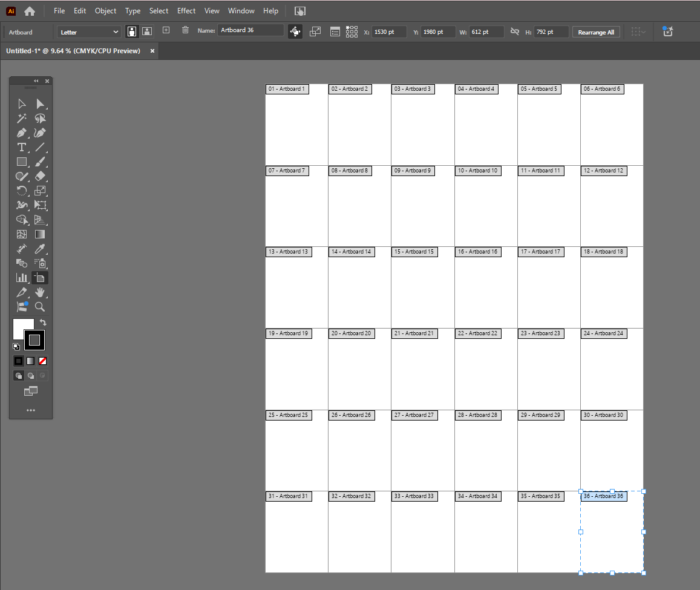This screenshot has height=590, width=700.
Task: Open the Letter artboard preset dropdown
Action: 89,32
